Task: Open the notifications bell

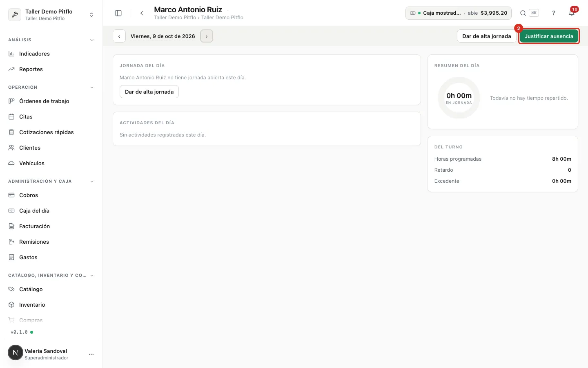Action: click(x=572, y=13)
